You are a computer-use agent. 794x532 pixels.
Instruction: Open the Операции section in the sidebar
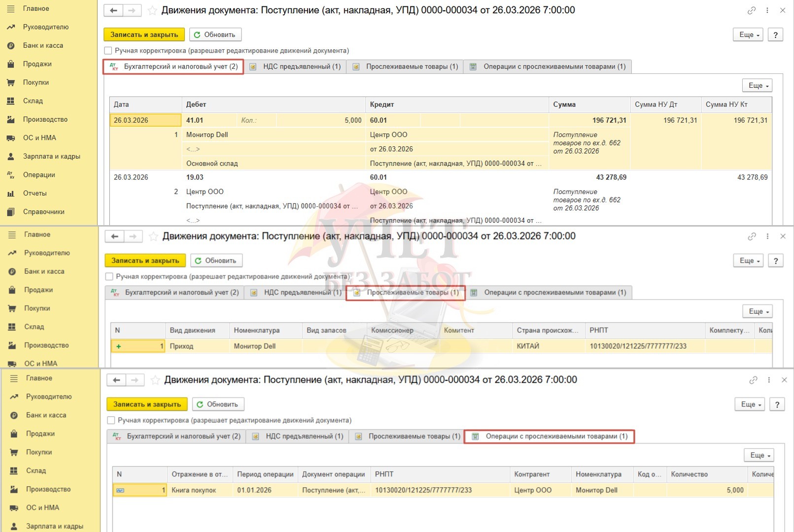(38, 175)
